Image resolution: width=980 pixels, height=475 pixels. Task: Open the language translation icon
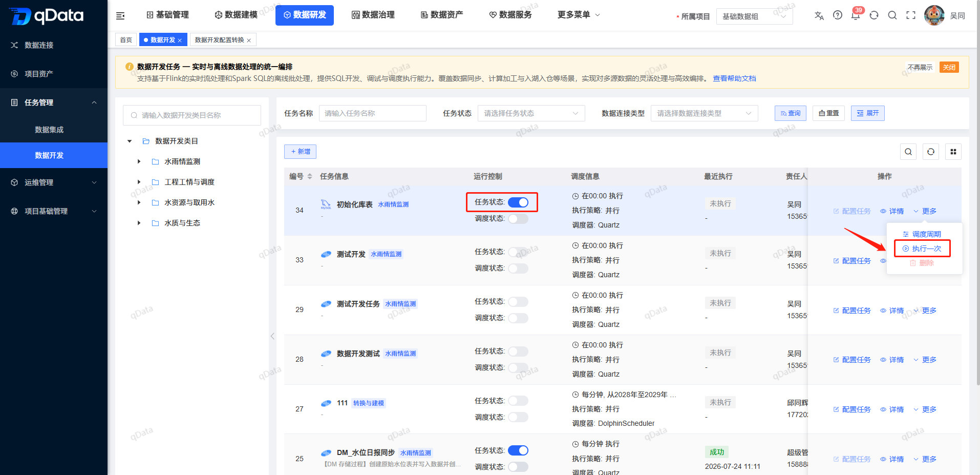pyautogui.click(x=819, y=15)
